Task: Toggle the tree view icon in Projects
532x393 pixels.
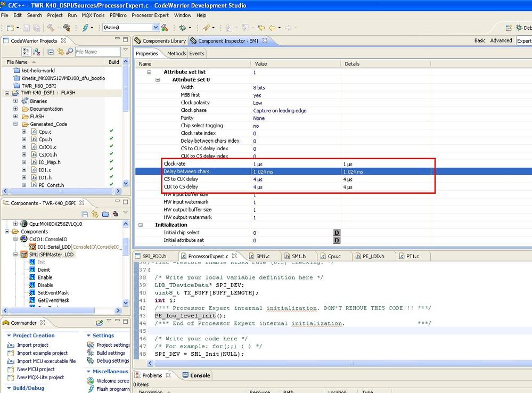Action: (26, 52)
